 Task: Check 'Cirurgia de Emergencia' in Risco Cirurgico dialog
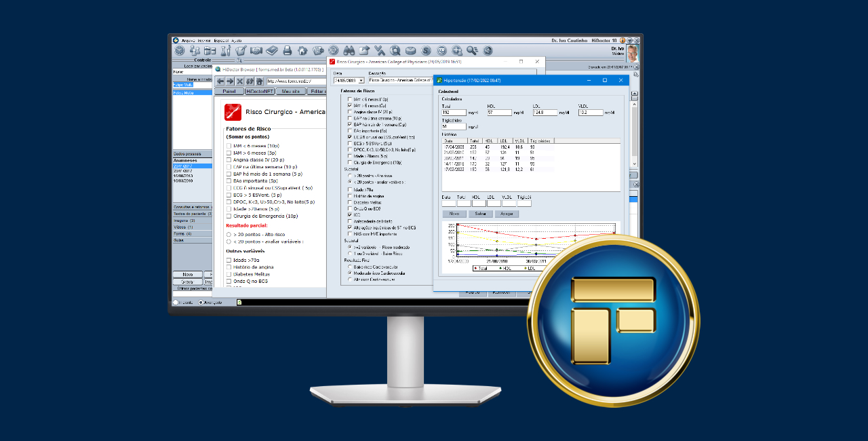pos(350,163)
